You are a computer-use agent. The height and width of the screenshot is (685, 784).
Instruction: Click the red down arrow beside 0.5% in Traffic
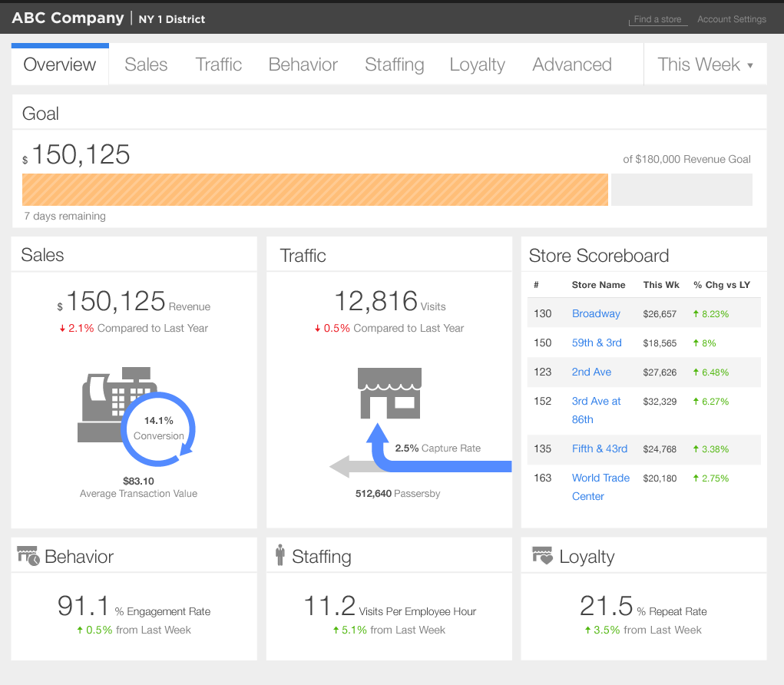[x=317, y=329]
